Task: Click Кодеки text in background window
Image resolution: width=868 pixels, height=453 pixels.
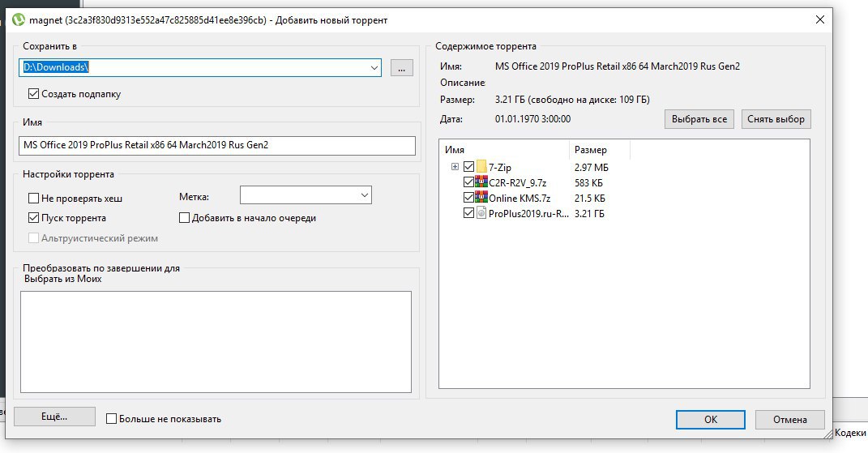Action: (x=850, y=433)
